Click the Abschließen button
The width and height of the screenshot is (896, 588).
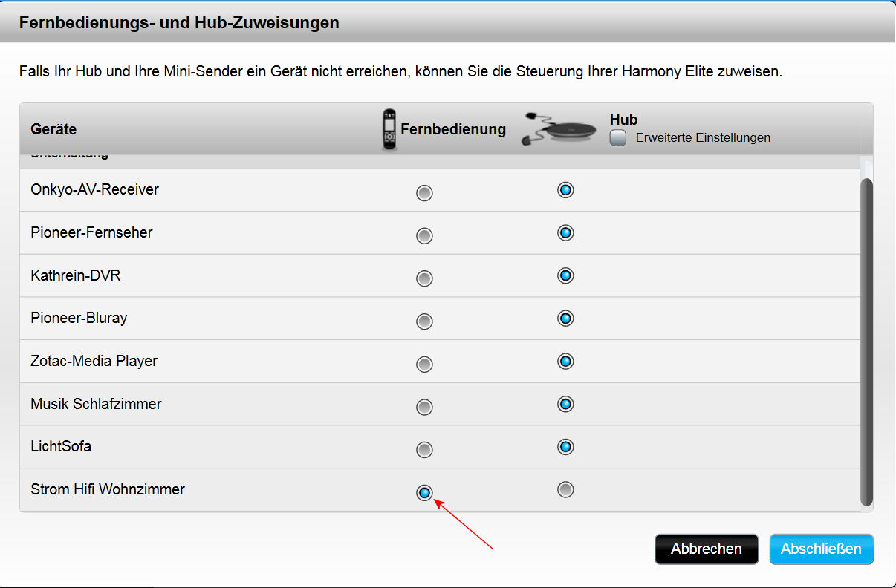click(821, 549)
